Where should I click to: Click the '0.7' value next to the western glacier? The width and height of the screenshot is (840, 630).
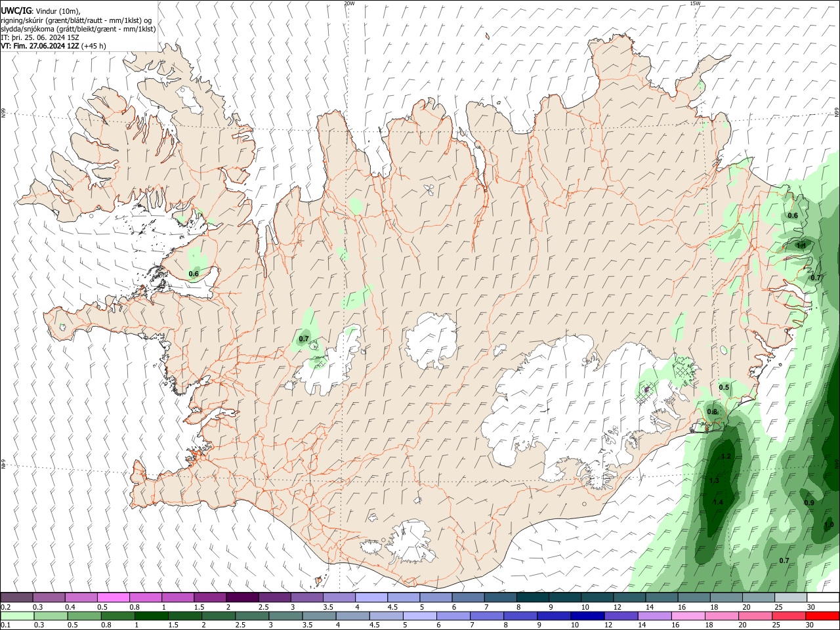[x=303, y=339]
